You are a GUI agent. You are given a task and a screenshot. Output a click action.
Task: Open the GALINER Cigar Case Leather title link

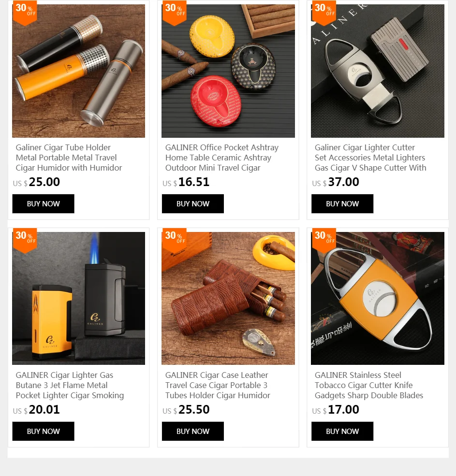coord(218,385)
